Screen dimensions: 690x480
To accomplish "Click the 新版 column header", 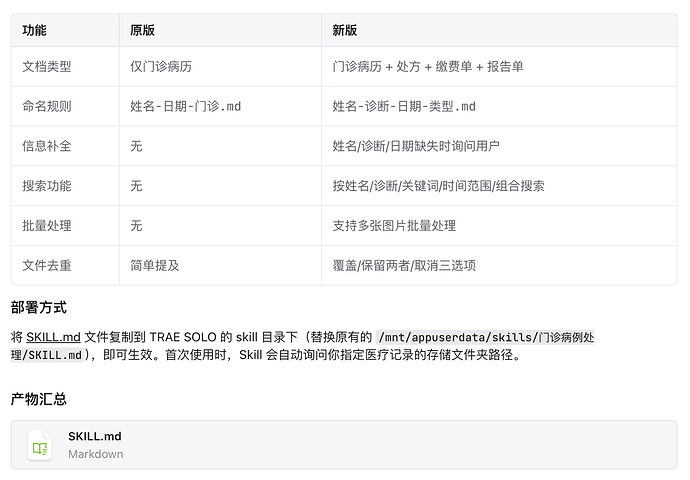I will point(345,30).
